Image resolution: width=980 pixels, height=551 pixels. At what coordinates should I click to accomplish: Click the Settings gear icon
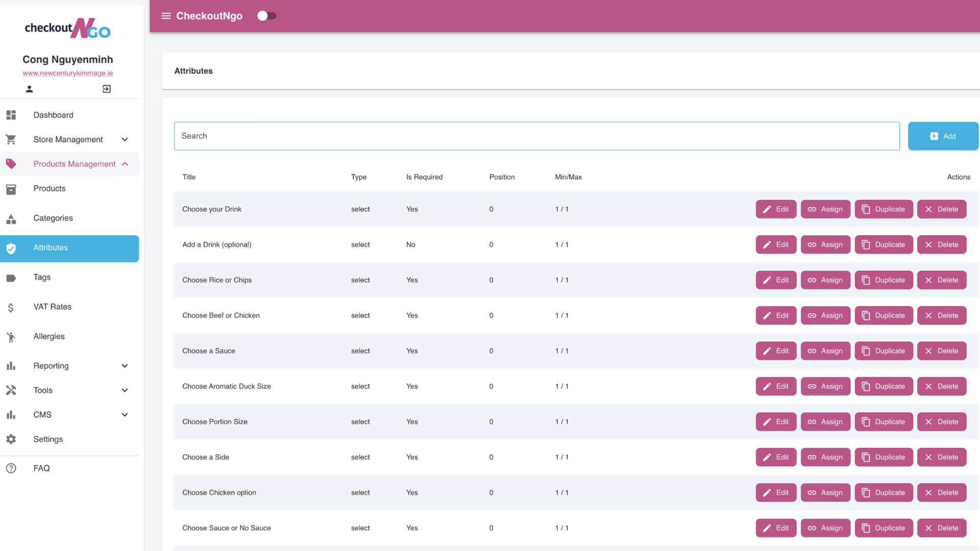[x=11, y=439]
